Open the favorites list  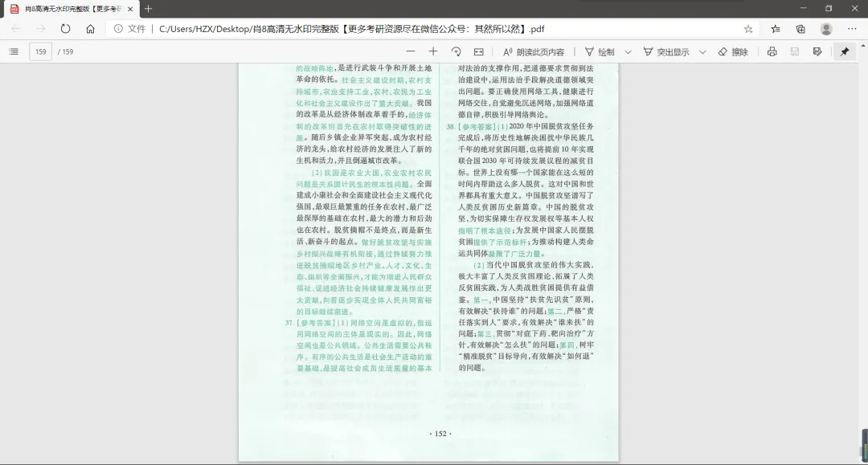pos(776,29)
